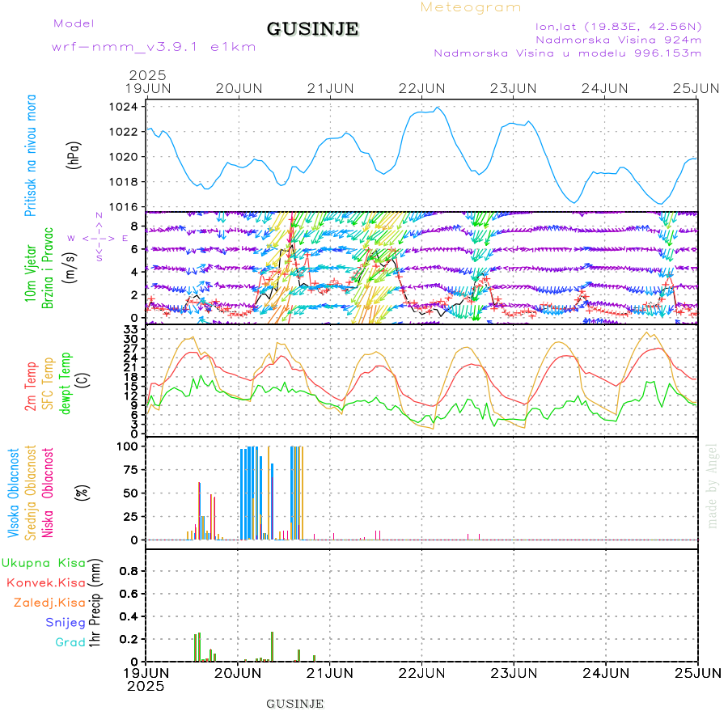
Task: Click the Visoka Oblacnost legend label
Action: click(14, 493)
